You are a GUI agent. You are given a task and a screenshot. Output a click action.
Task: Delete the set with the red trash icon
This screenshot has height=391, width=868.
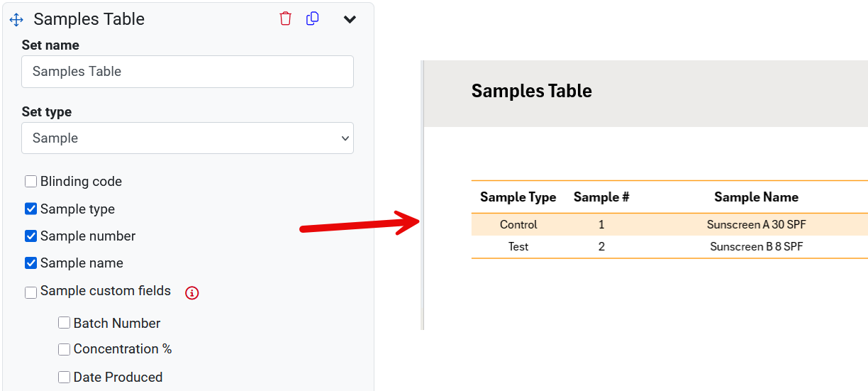pyautogui.click(x=286, y=19)
